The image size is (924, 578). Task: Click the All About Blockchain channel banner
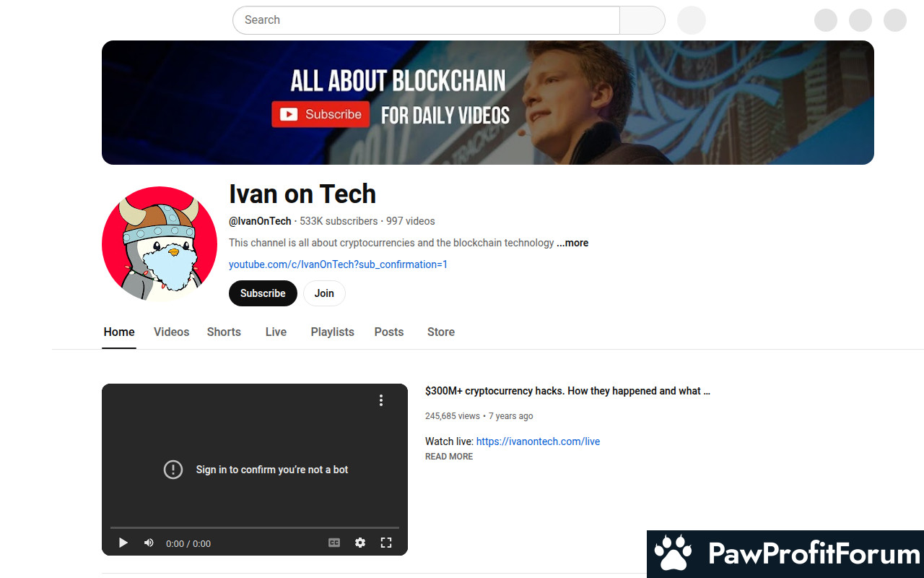(488, 103)
